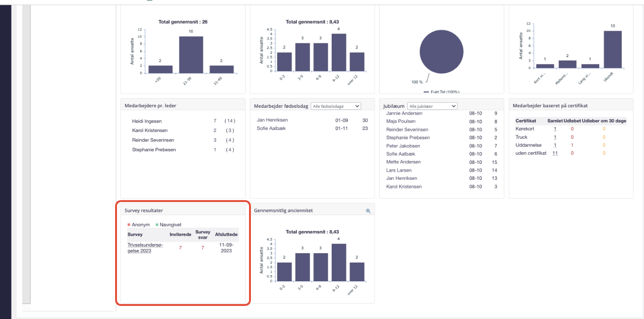Select the 9-12 bar in Gennemsnitlig anciennitet chart
The image size is (644, 319).
pos(338,262)
